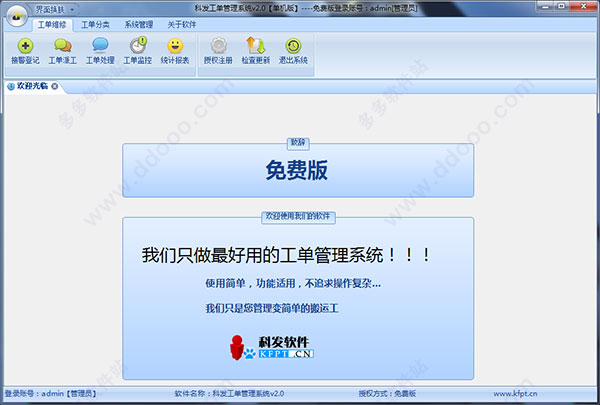Open the 工单派工 chat bubbles tool
Image resolution: width=600 pixels, height=405 pixels.
click(x=62, y=51)
